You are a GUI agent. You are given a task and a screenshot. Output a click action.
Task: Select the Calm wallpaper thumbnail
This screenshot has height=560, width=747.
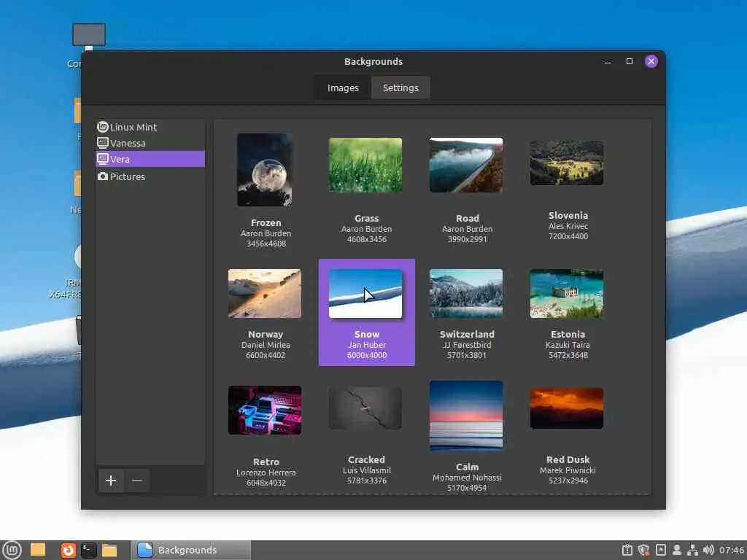(466, 415)
